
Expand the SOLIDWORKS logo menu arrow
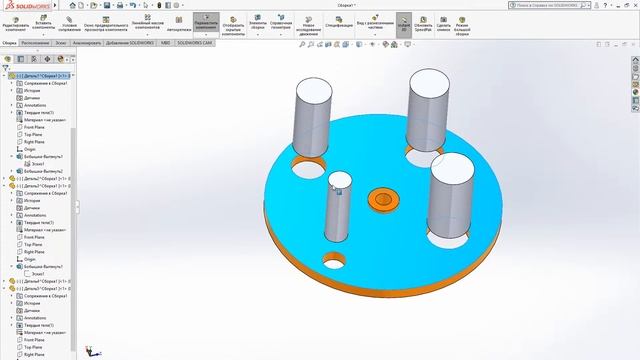pyautogui.click(x=55, y=5)
